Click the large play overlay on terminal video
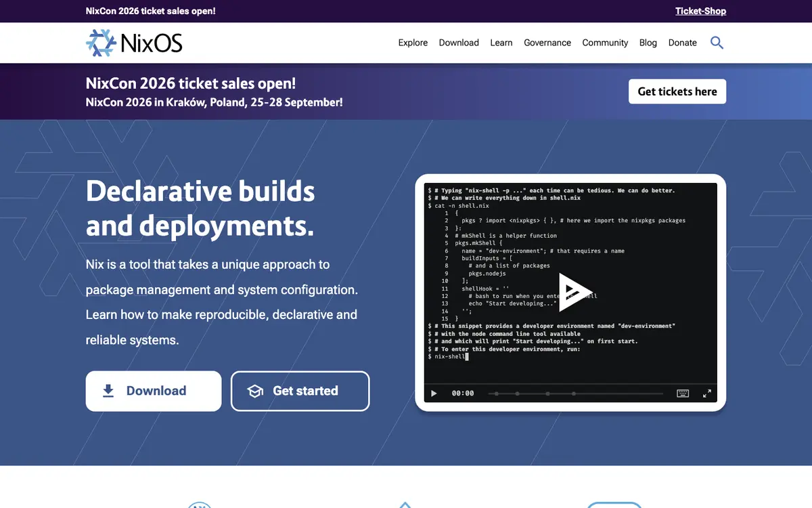 (x=574, y=292)
